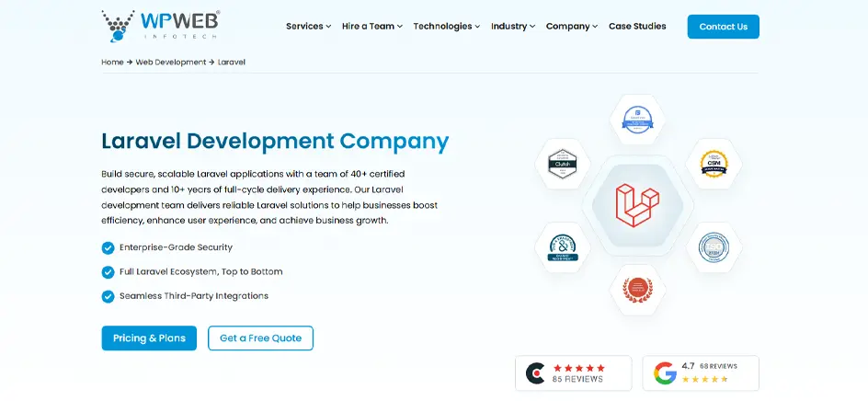
Task: Click the 68 REVIEWS Google label
Action: 718,366
